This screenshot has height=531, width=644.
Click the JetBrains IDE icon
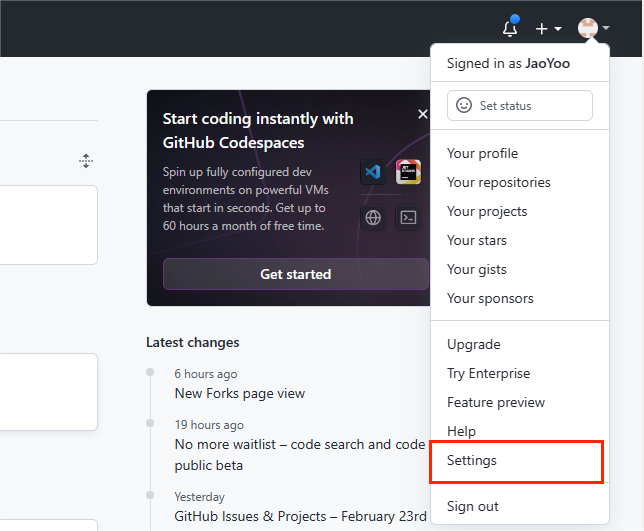point(408,172)
